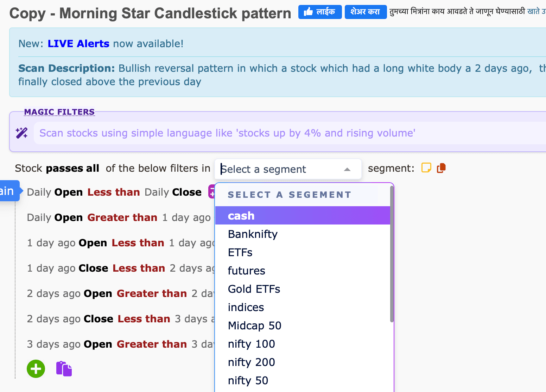This screenshot has height=392, width=546.
Task: Click the खाते link in the header
Action: (538, 11)
